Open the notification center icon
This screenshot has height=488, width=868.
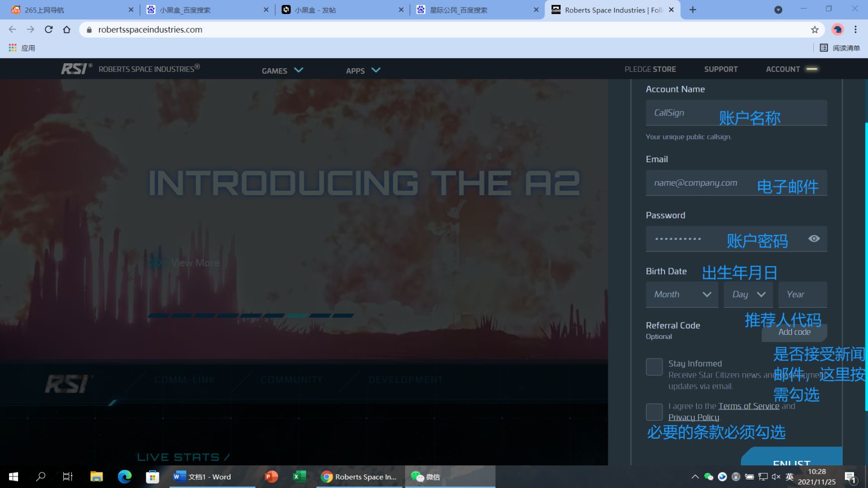point(850,477)
